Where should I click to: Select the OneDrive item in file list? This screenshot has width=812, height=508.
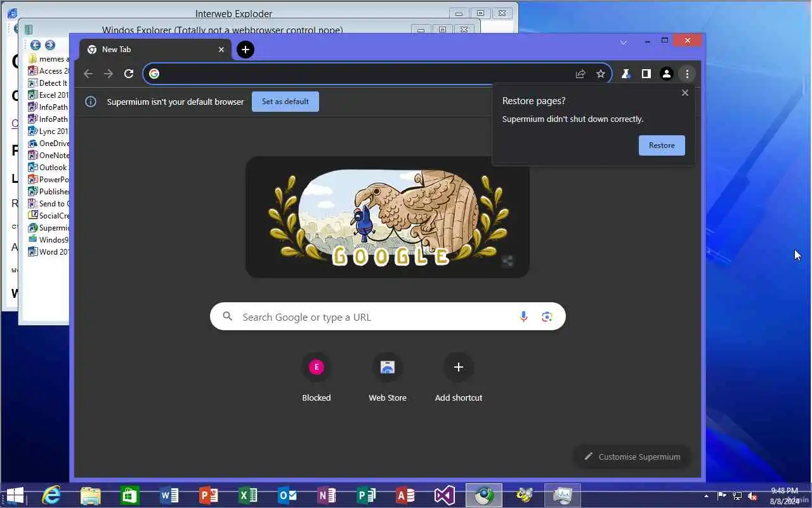[49, 144]
